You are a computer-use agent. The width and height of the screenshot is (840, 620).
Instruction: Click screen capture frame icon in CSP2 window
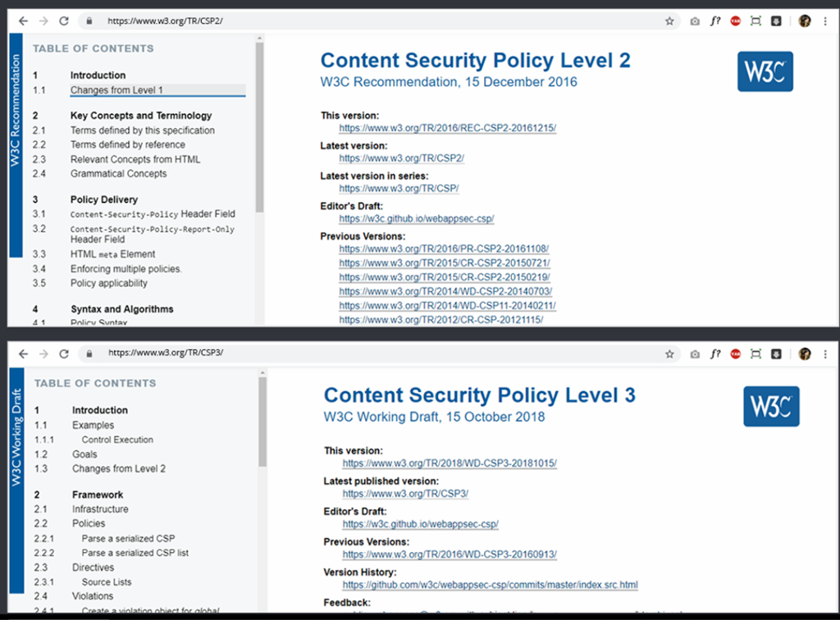pos(756,21)
